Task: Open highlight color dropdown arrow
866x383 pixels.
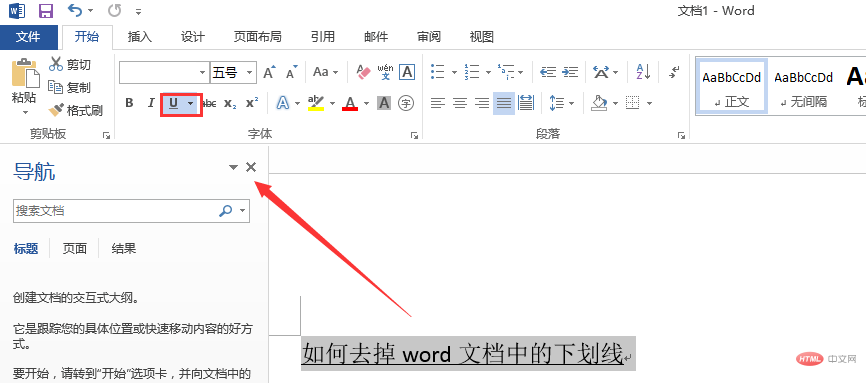Action: 332,103
